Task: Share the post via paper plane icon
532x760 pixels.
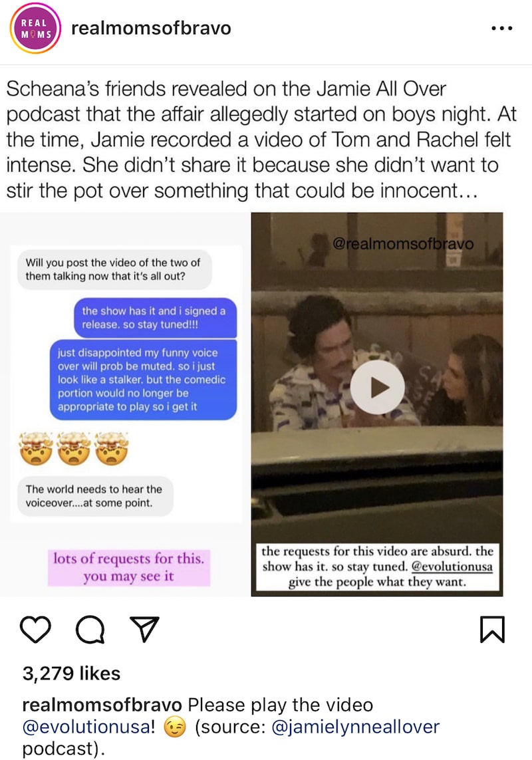Action: point(144,629)
